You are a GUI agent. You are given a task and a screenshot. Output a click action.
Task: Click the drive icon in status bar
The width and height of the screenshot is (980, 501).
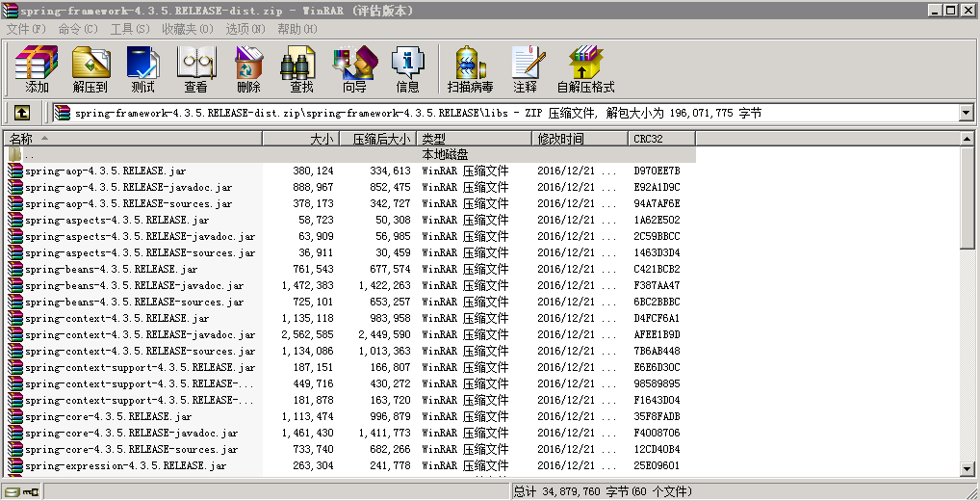click(13, 491)
